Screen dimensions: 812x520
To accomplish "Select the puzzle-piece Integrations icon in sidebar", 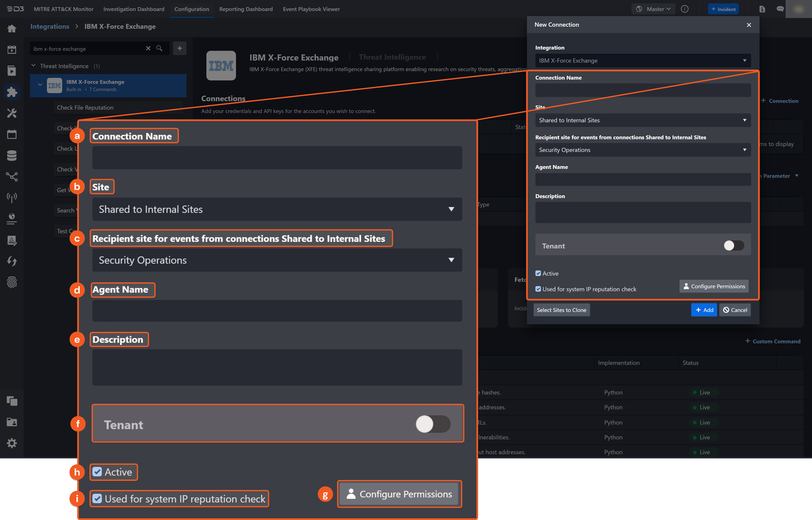I will 12,91.
